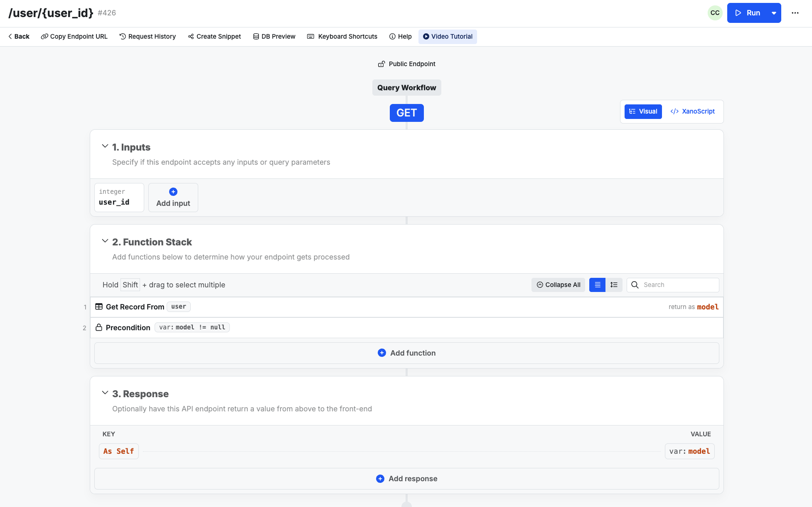Switch to the XanoScript tab

692,111
